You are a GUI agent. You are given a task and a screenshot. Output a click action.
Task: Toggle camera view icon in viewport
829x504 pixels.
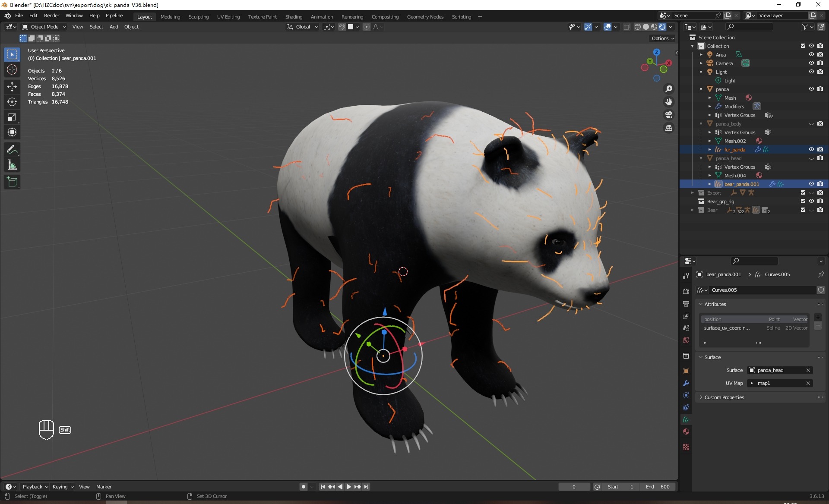(669, 115)
